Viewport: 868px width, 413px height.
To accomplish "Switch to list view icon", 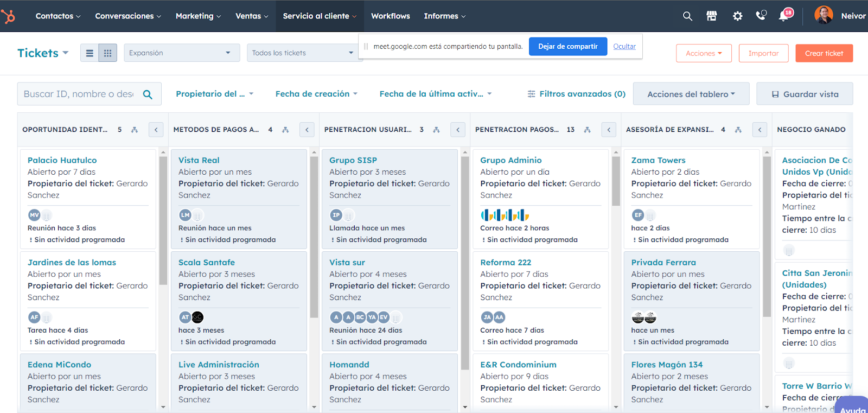I will click(x=90, y=53).
